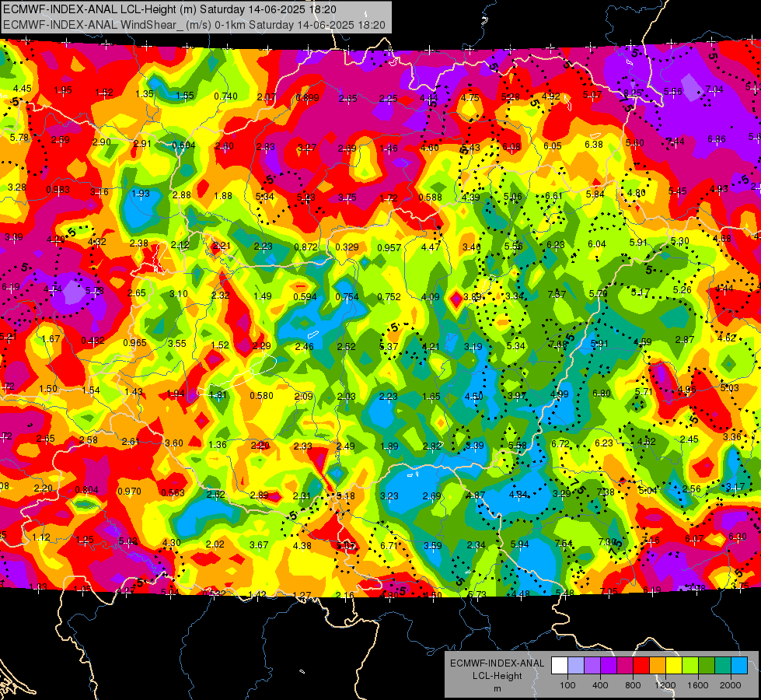Click the wind shear value '0.580'
This screenshot has height=700, width=761.
tap(261, 395)
